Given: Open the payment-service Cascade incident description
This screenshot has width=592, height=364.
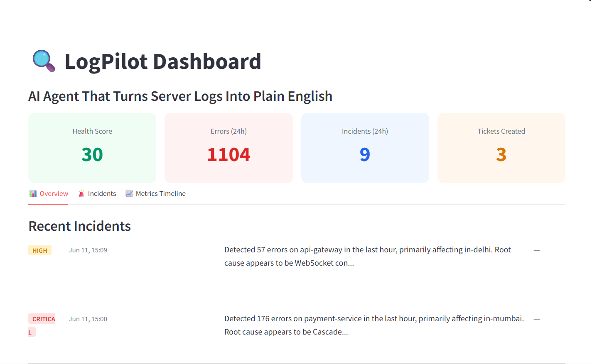Looking at the screenshot, I should pos(374,325).
